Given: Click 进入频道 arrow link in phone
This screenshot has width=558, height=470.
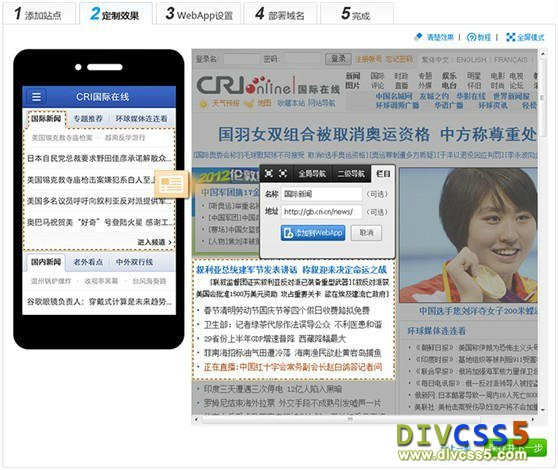Looking at the screenshot, I should (x=154, y=242).
